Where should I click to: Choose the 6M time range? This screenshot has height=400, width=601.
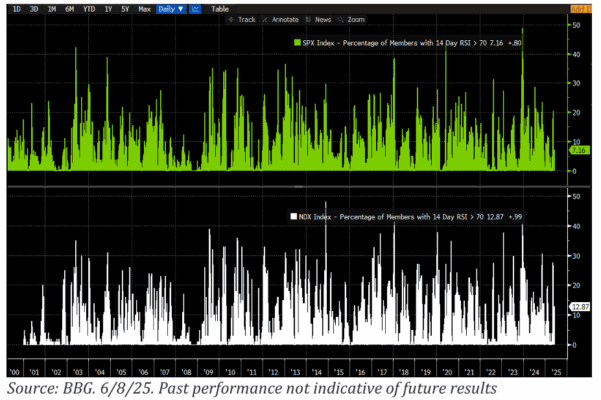(x=67, y=8)
